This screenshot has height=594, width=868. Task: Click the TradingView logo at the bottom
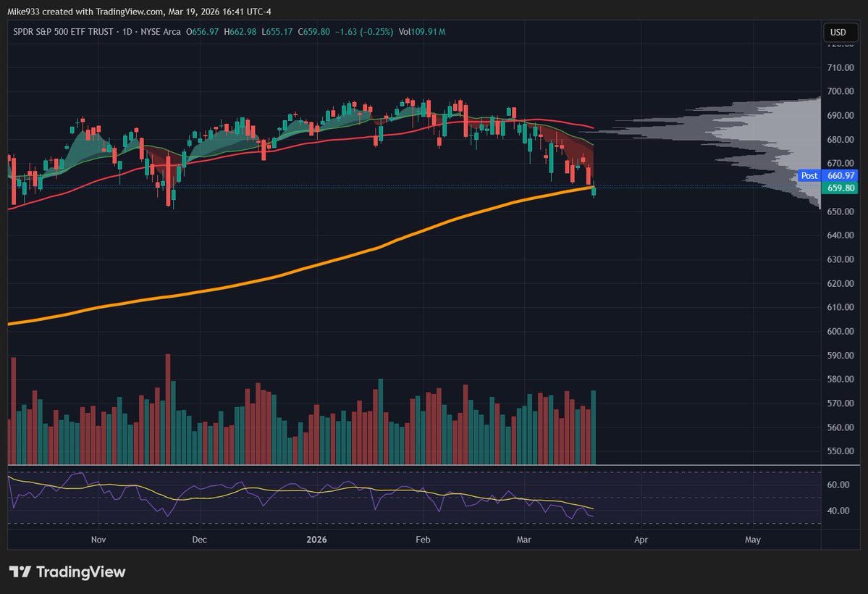click(x=67, y=572)
